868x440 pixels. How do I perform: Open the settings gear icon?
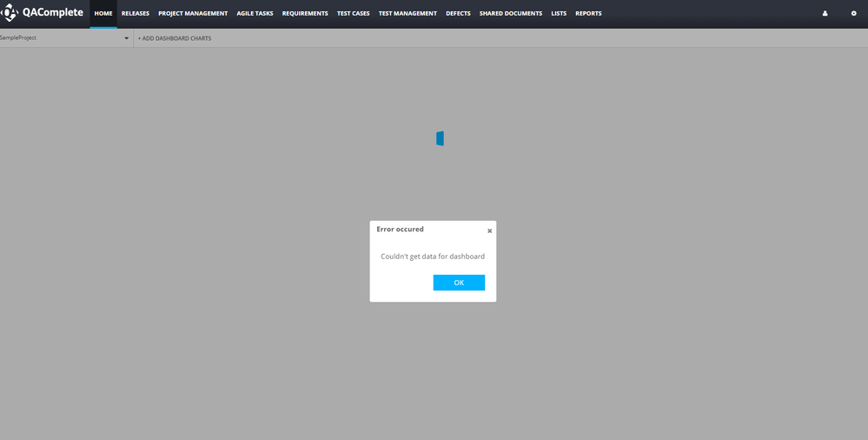[x=853, y=13]
